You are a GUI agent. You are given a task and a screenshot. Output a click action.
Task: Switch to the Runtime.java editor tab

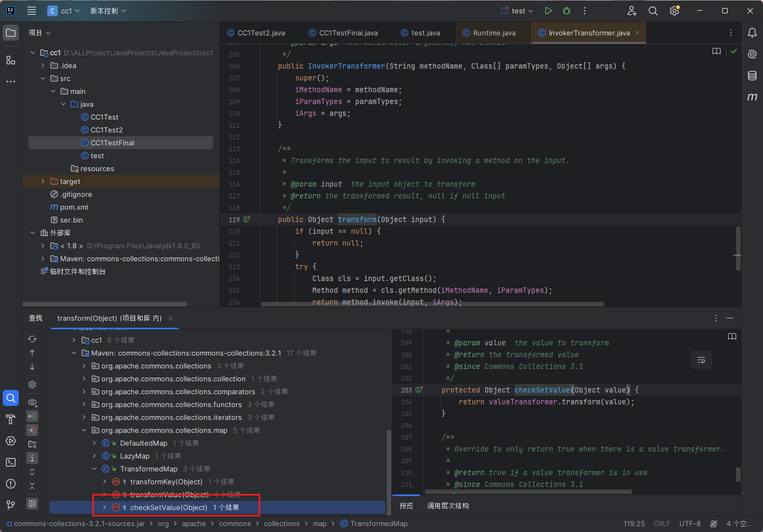pyautogui.click(x=494, y=33)
